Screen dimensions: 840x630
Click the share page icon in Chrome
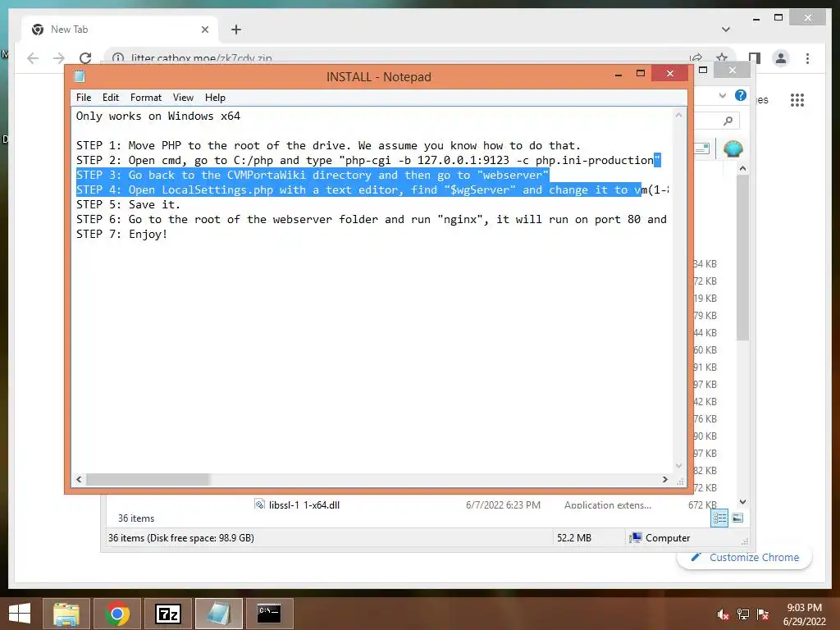point(696,58)
